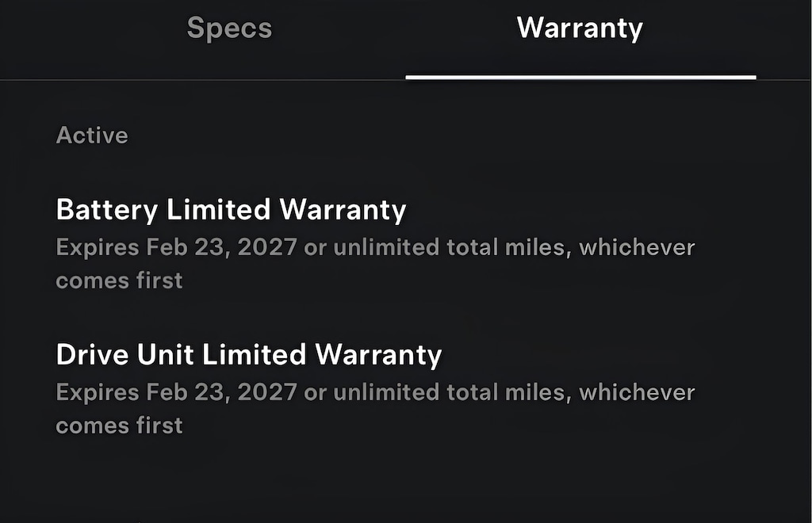Image resolution: width=812 pixels, height=523 pixels.
Task: Click the words "Drive Unit" in second heading
Action: (125, 354)
